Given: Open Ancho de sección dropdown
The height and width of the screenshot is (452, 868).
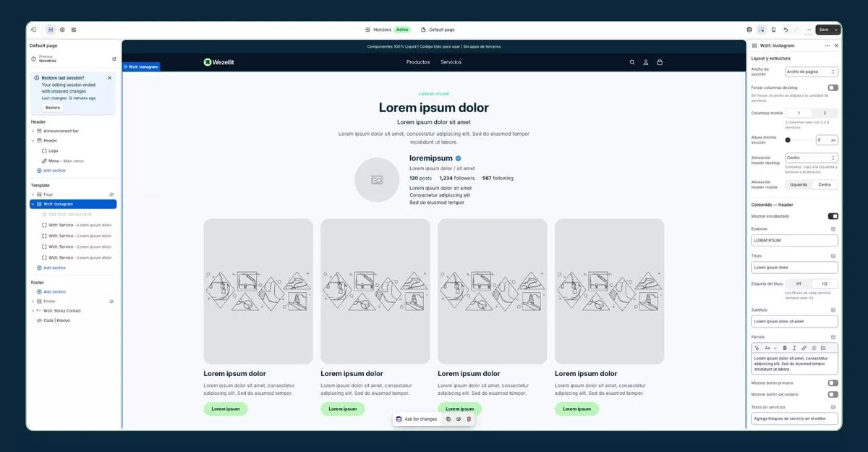Looking at the screenshot, I should coord(812,72).
